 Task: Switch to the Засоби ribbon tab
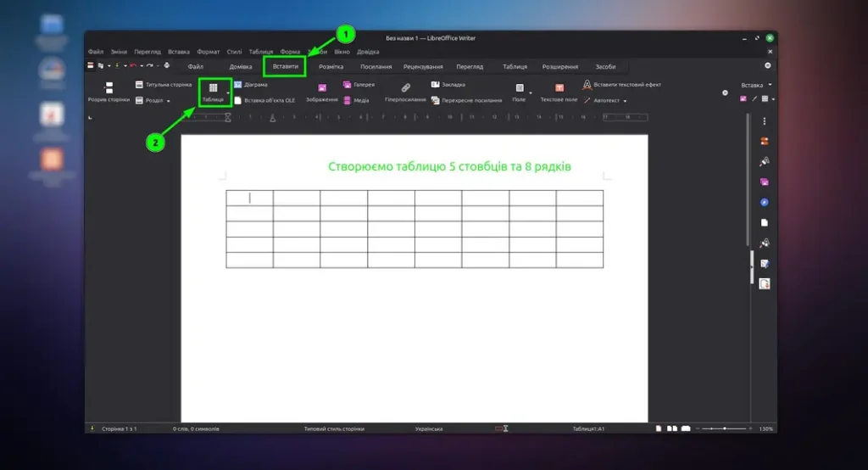[605, 66]
